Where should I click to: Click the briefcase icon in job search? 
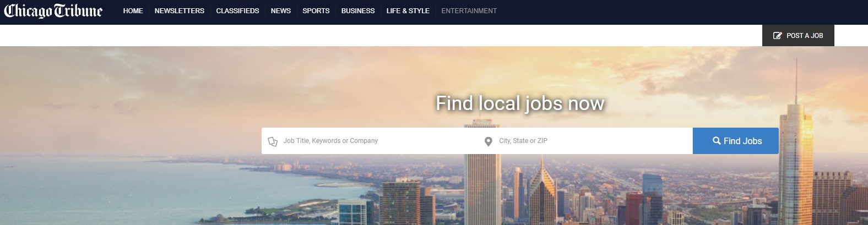tap(273, 141)
